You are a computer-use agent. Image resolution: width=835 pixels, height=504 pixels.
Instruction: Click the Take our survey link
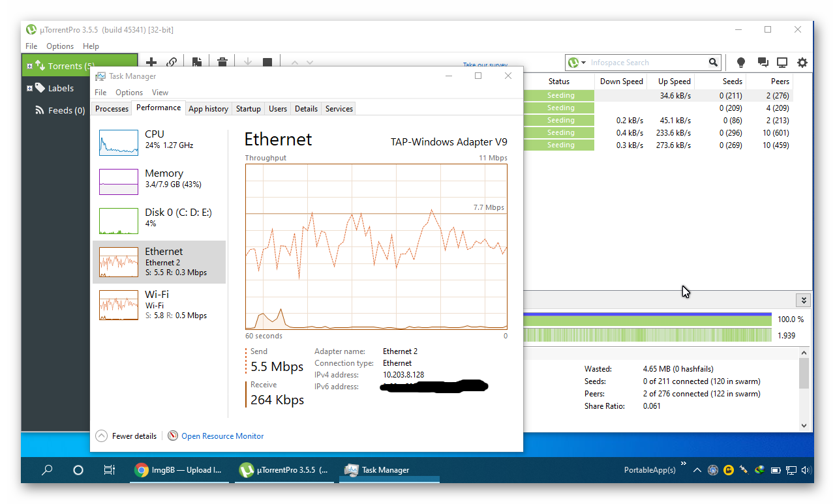485,65
